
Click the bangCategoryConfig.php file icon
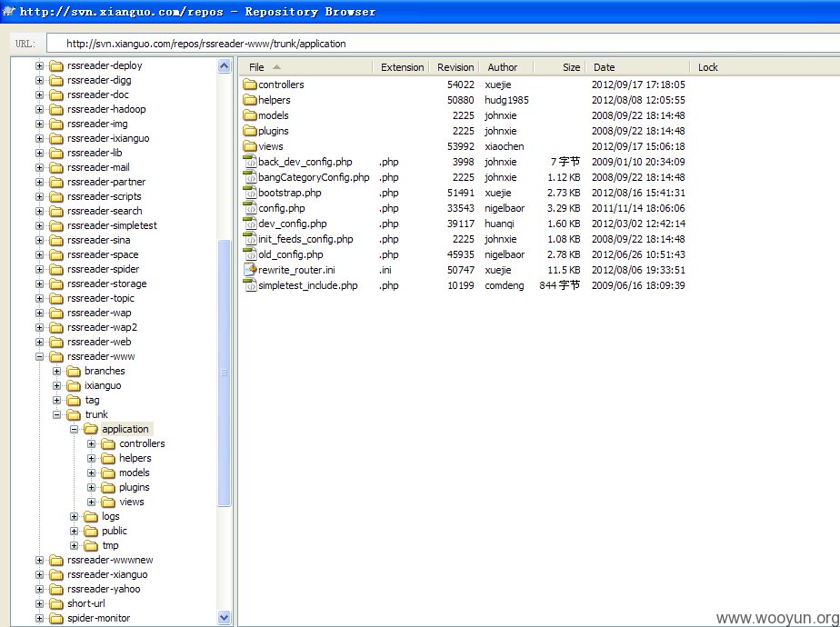coord(250,177)
